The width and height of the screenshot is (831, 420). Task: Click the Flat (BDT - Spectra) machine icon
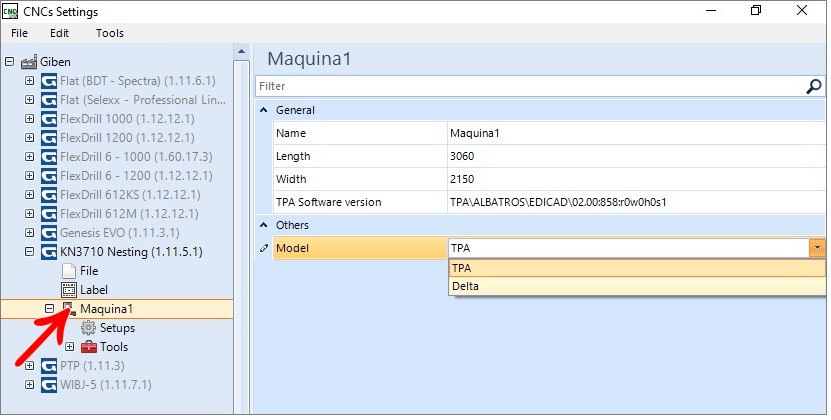tap(49, 81)
